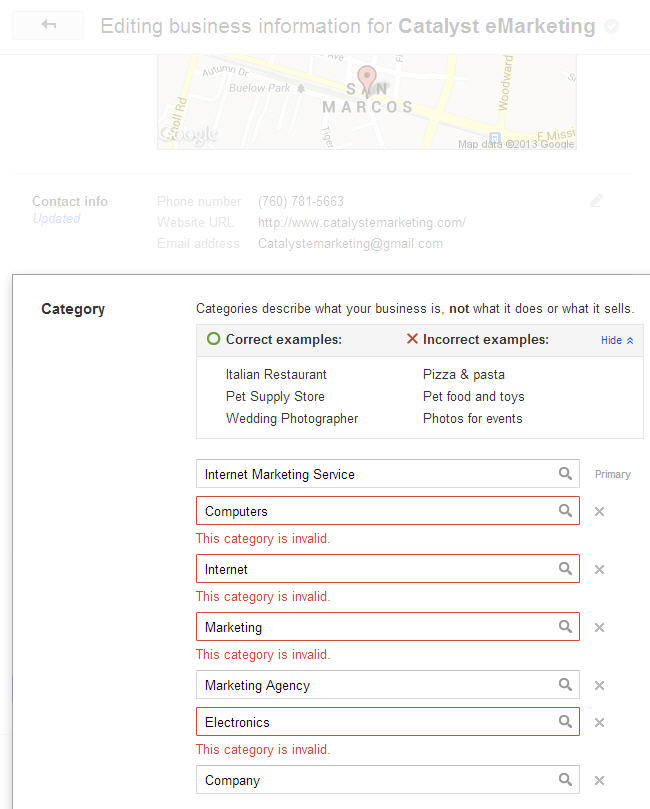This screenshot has height=809, width=650.
Task: Remove the Internet category
Action: point(599,569)
